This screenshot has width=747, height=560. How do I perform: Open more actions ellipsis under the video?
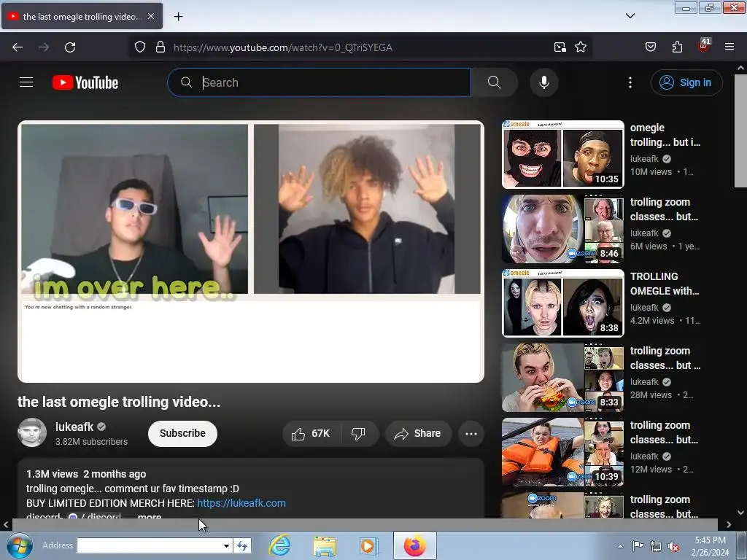(x=471, y=433)
